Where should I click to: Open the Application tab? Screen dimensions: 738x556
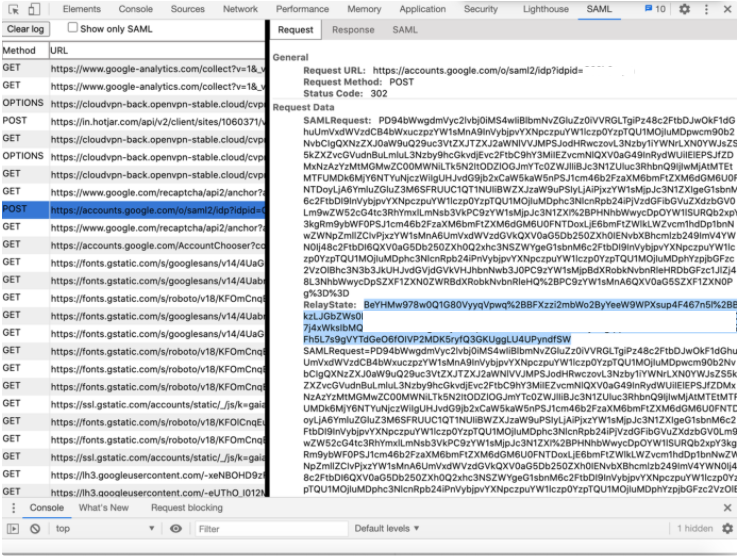pyautogui.click(x=423, y=9)
